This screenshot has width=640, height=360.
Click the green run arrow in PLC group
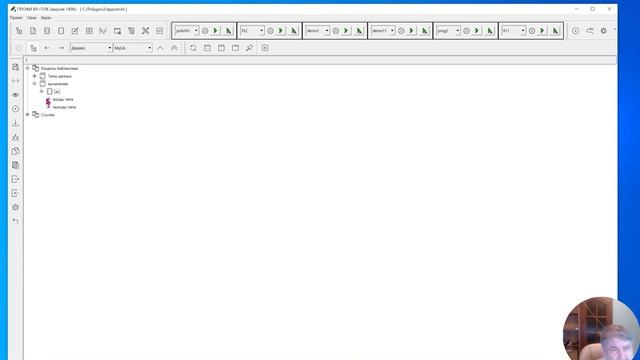(281, 31)
